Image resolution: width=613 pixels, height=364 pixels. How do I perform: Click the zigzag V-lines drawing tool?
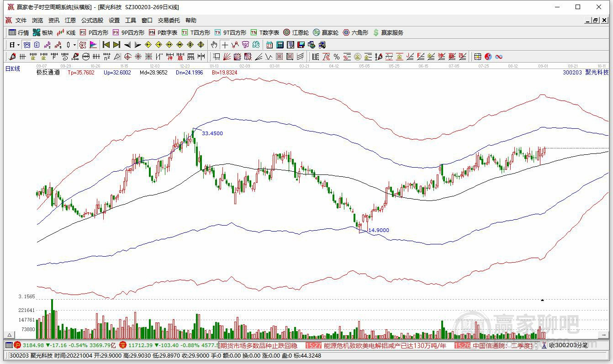click(269, 57)
